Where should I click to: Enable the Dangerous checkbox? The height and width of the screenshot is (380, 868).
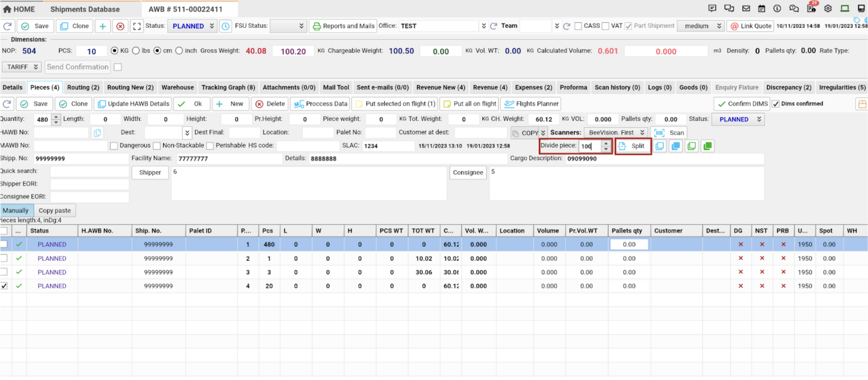[114, 146]
